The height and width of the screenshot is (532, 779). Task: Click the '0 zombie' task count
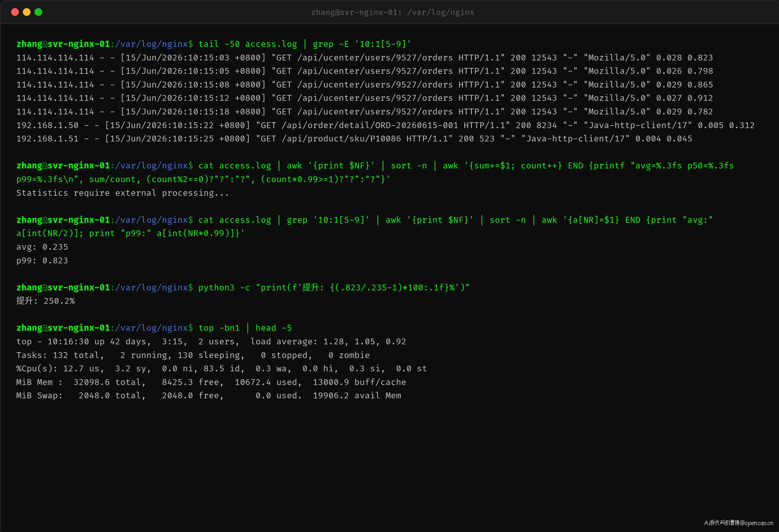(349, 355)
